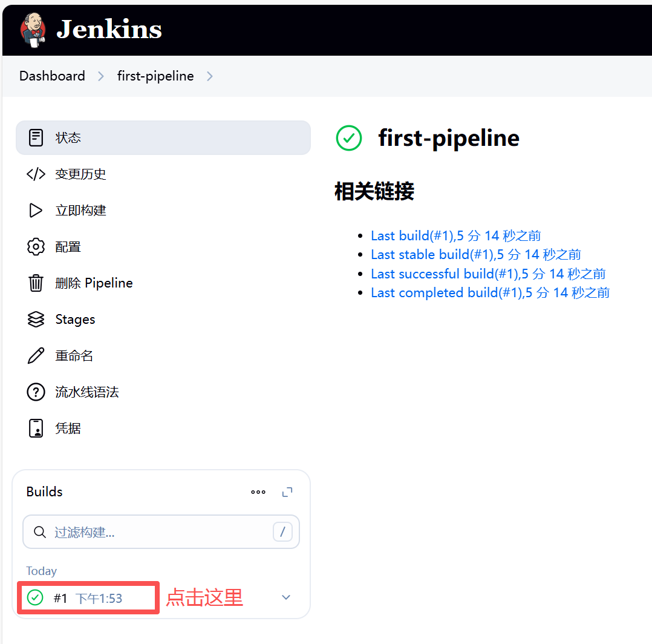Expand the Builds panel to full view
Image resolution: width=652 pixels, height=644 pixels.
pos(287,492)
